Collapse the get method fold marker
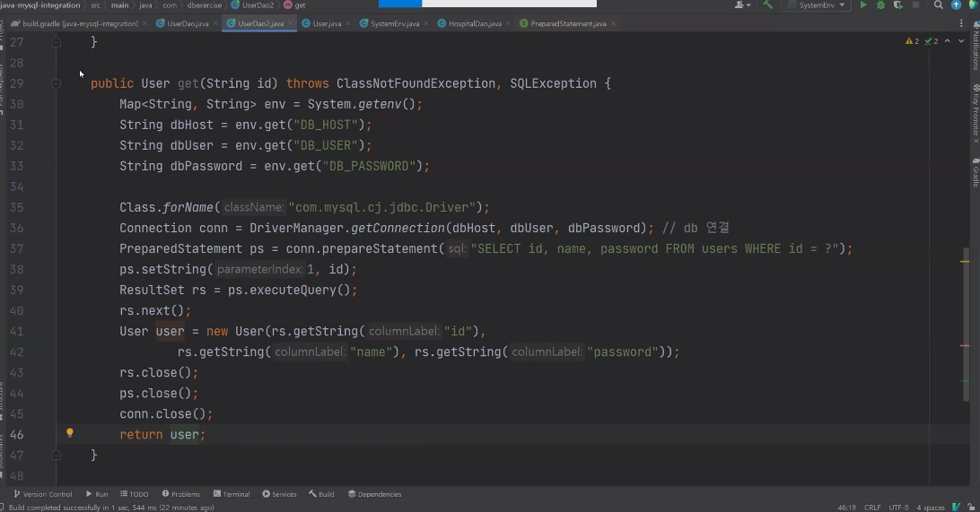The height and width of the screenshot is (512, 980). (x=57, y=83)
